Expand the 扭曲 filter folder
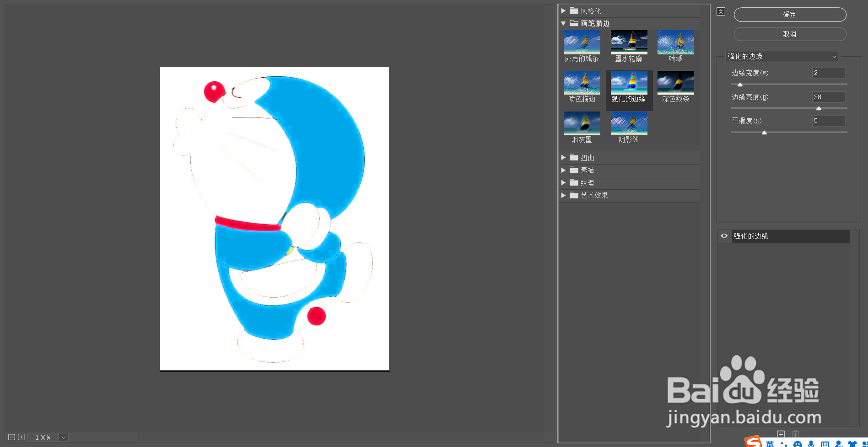The image size is (868, 447). pos(563,158)
